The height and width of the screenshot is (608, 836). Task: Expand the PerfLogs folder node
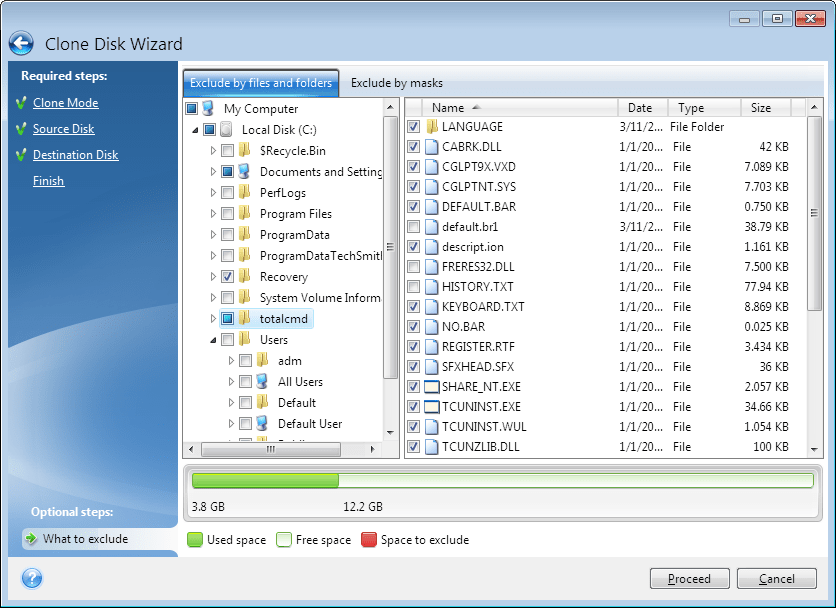(x=213, y=193)
